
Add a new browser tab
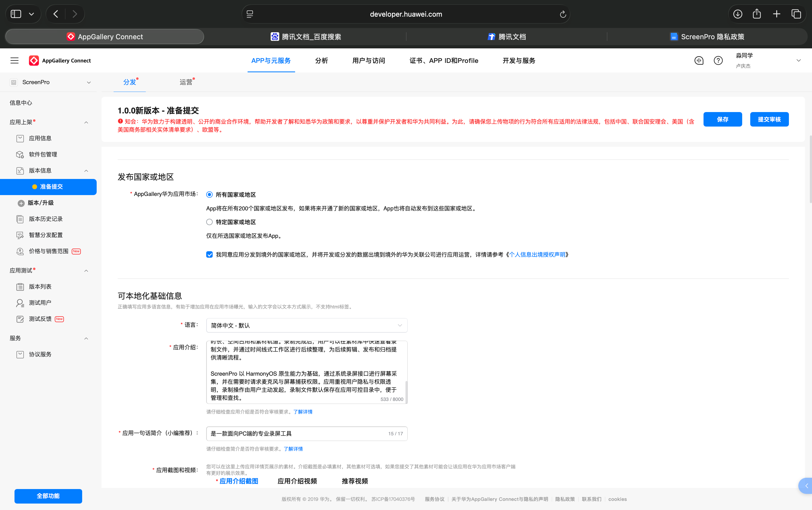pos(777,14)
